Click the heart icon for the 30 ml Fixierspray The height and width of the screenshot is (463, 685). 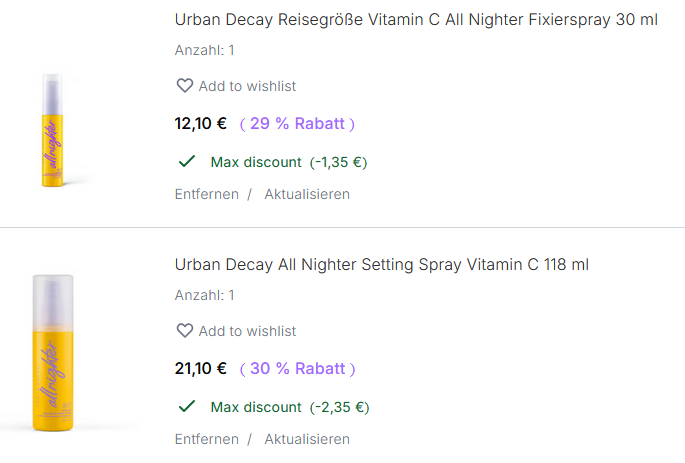coord(184,86)
